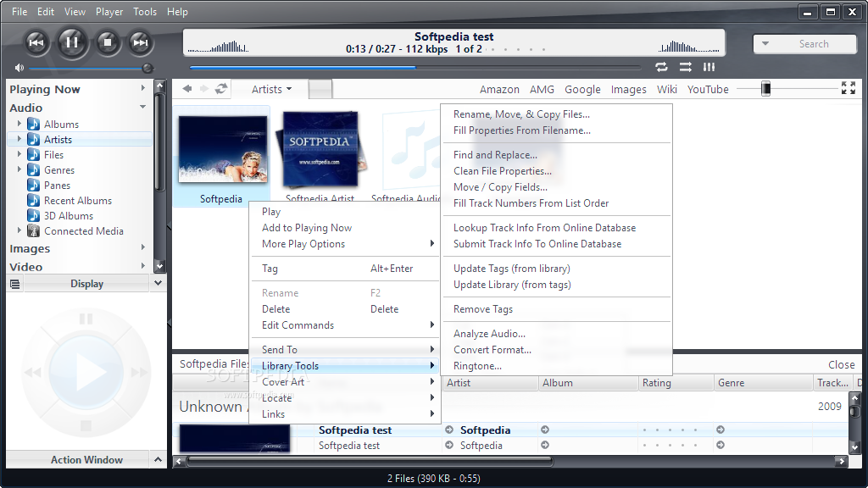The height and width of the screenshot is (488, 868).
Task: Click the big play button in Display panel
Action: (x=86, y=372)
